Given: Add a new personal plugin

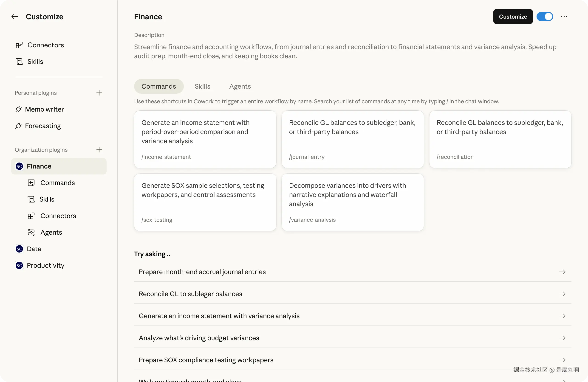Looking at the screenshot, I should (99, 93).
